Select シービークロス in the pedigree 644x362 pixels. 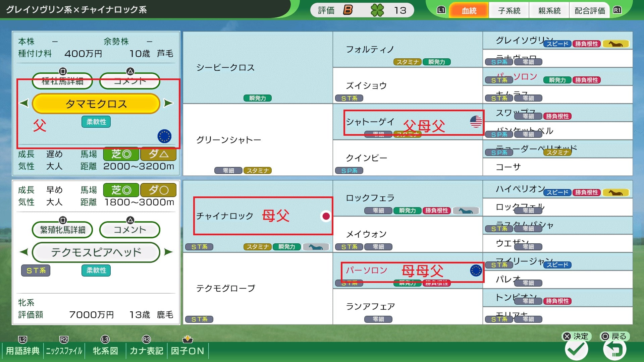click(x=258, y=67)
